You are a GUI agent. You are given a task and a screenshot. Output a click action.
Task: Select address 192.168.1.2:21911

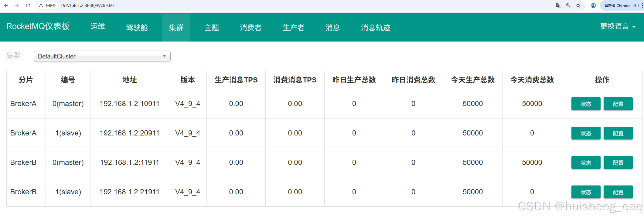point(130,192)
